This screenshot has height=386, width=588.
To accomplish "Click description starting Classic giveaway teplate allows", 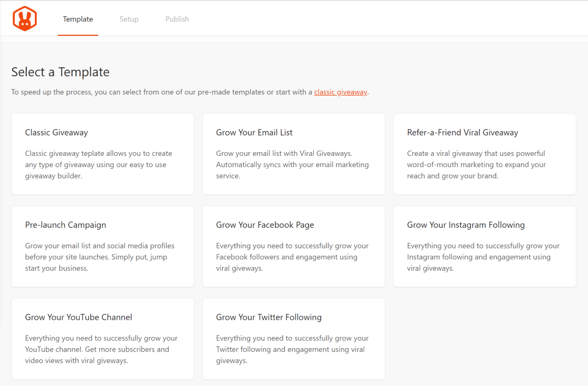I will 99,165.
